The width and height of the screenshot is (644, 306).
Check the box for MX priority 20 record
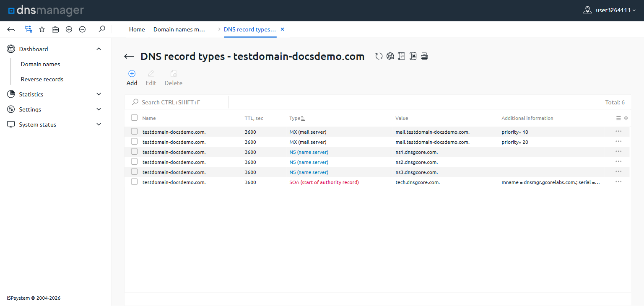click(134, 141)
